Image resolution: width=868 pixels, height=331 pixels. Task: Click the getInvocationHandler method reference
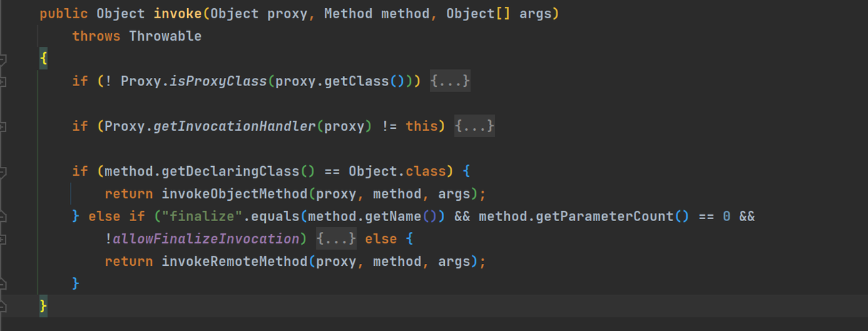coord(235,126)
